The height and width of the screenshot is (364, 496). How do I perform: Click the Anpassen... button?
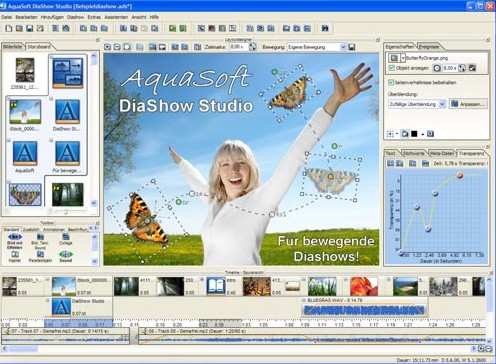pyautogui.click(x=468, y=104)
